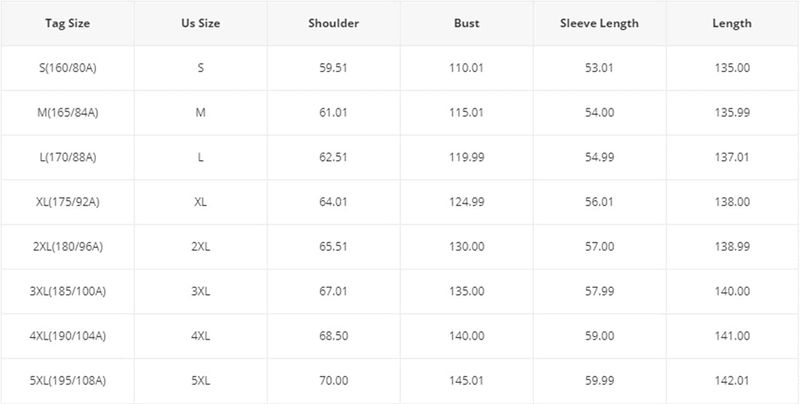Click the 3XL(185/100A) tag size cell
Image resolution: width=800 pixels, height=404 pixels.
click(68, 291)
